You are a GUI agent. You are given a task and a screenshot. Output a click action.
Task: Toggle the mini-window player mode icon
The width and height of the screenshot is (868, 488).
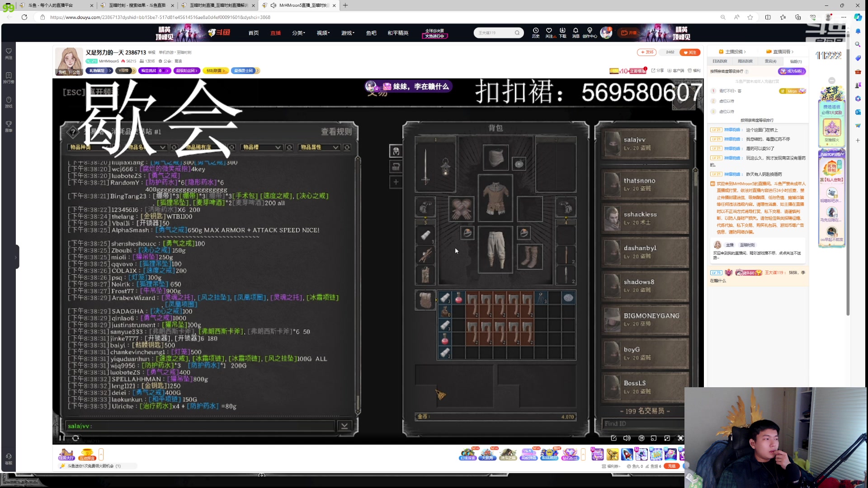653,438
